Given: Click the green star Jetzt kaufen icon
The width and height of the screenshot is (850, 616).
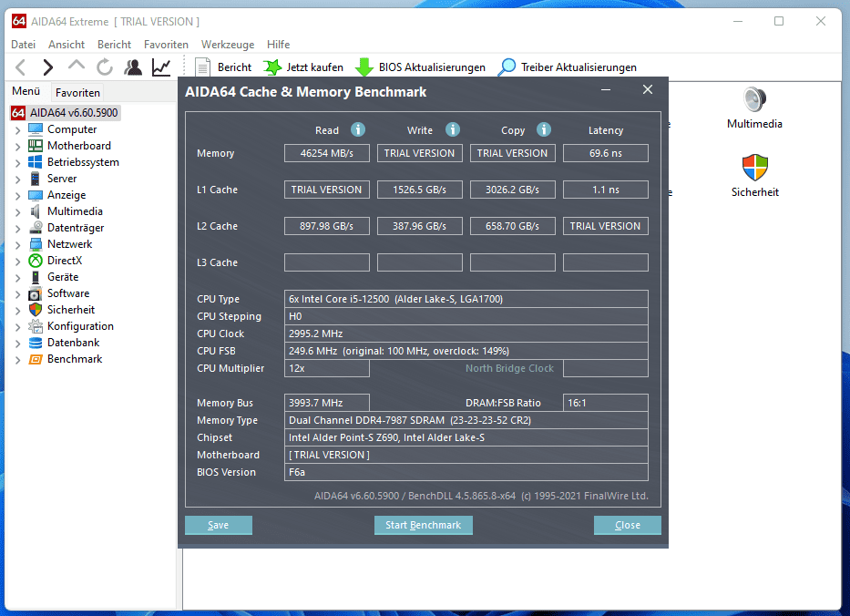Looking at the screenshot, I should tap(272, 67).
